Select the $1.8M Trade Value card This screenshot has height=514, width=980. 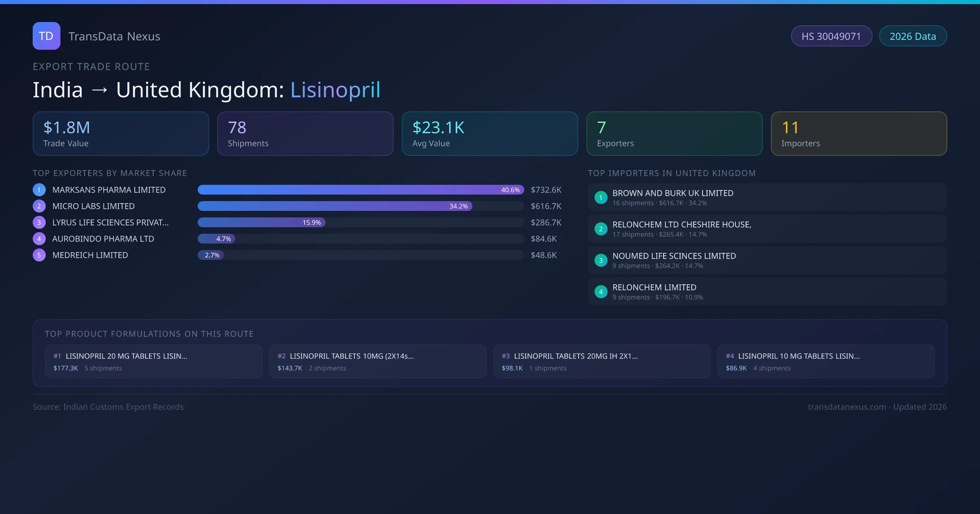120,133
